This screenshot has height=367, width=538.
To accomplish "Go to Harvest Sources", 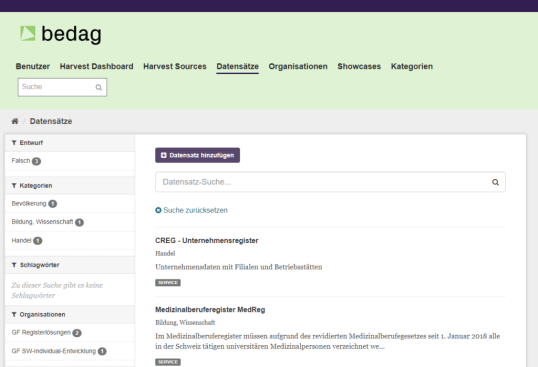I will pyautogui.click(x=175, y=66).
